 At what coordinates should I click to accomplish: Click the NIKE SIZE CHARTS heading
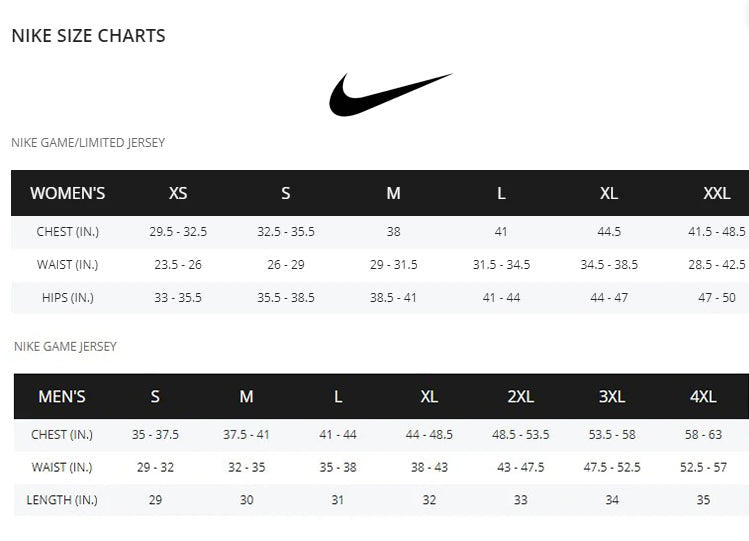[88, 36]
